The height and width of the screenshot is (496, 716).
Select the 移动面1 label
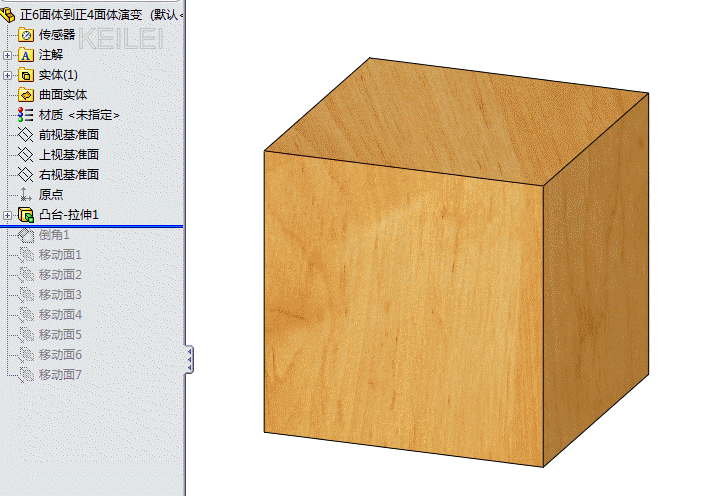pyautogui.click(x=60, y=255)
